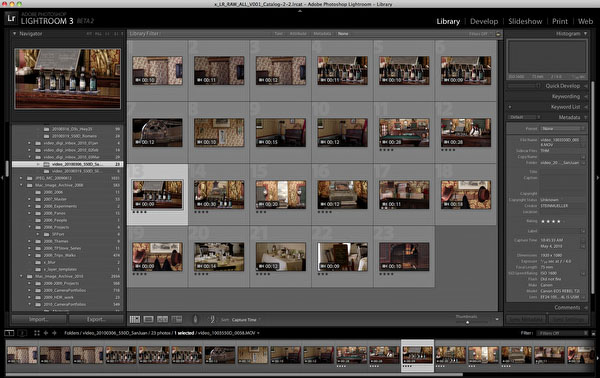Screen dimensions: 600x378
Task: Collapse the Metadata panel
Action: [x=586, y=117]
